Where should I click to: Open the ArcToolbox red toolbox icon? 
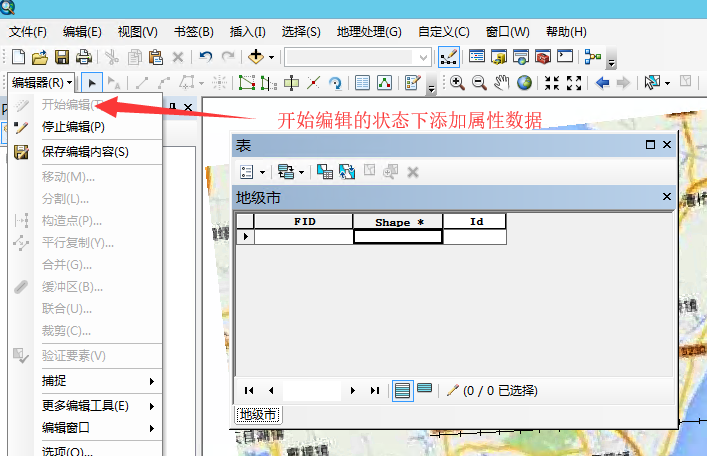click(x=543, y=57)
